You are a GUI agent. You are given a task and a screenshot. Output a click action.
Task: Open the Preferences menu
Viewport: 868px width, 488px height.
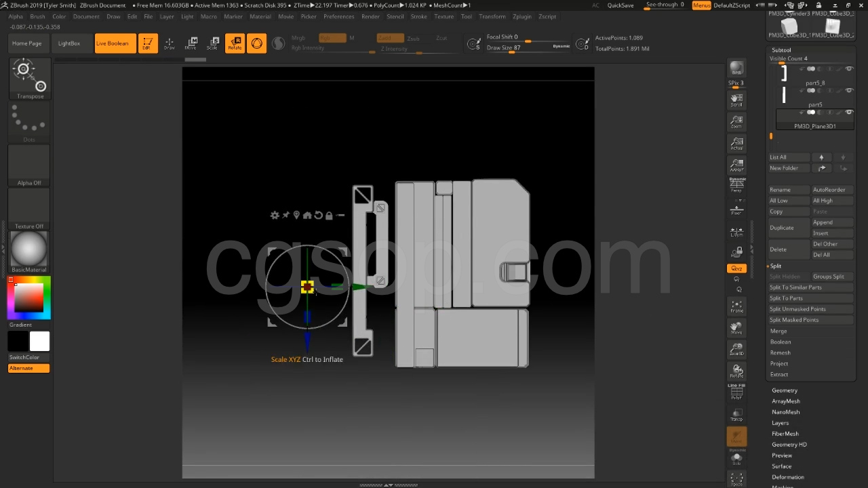click(x=339, y=16)
